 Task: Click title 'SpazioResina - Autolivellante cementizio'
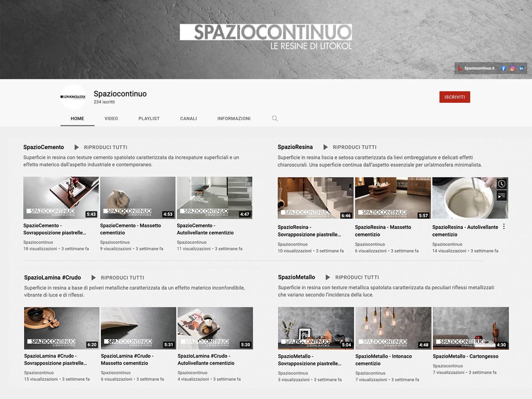pyautogui.click(x=465, y=231)
